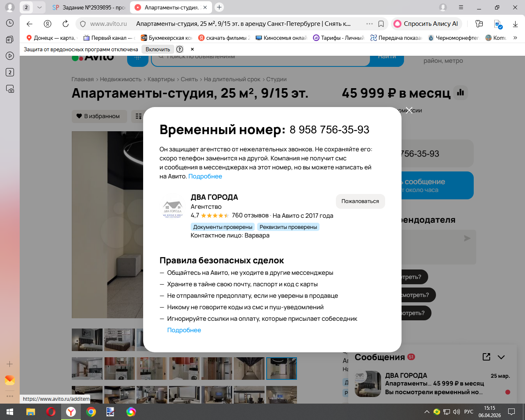Viewport: 525px width, 420px height.
Task: Open the browser hamburger menu
Action: coord(461,7)
